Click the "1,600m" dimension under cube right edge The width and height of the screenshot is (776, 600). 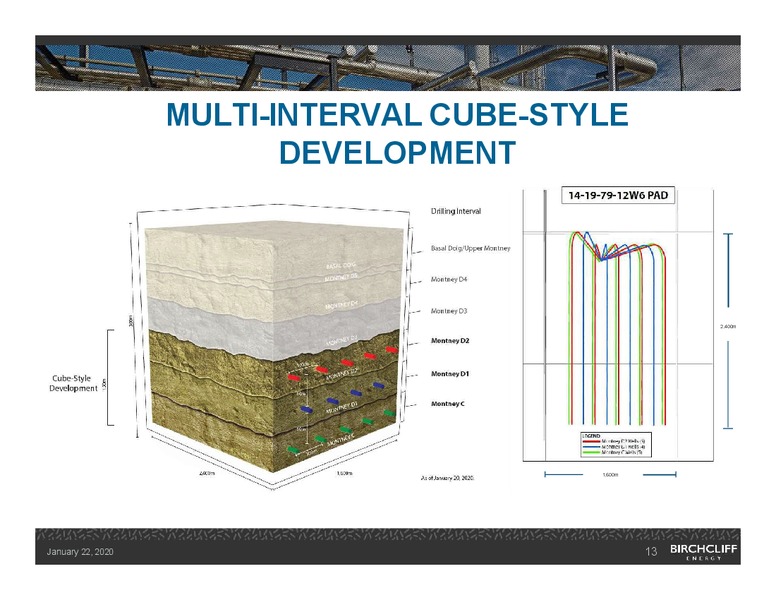click(x=344, y=473)
